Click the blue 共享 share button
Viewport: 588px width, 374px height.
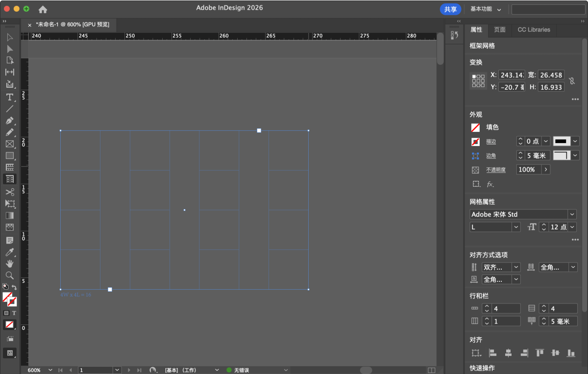point(450,9)
